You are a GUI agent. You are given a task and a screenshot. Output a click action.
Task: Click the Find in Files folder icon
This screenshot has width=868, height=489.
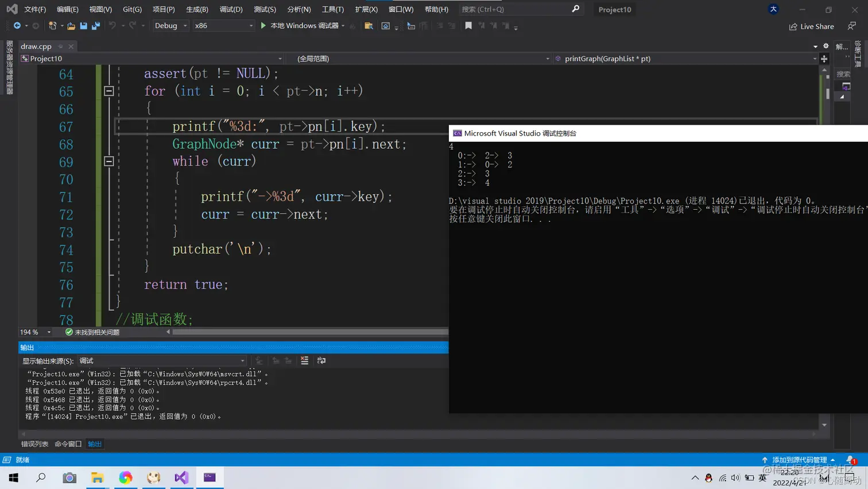coord(369,26)
